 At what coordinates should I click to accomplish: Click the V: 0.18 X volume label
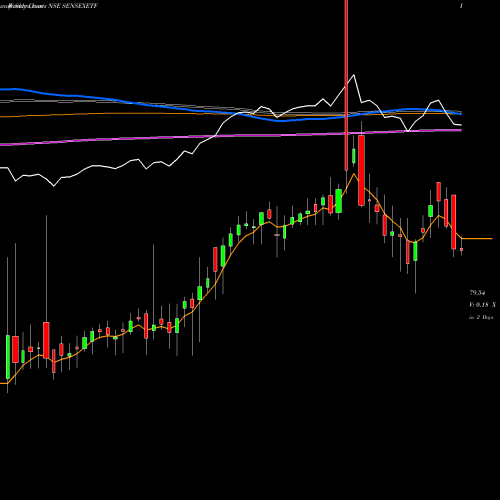482,305
